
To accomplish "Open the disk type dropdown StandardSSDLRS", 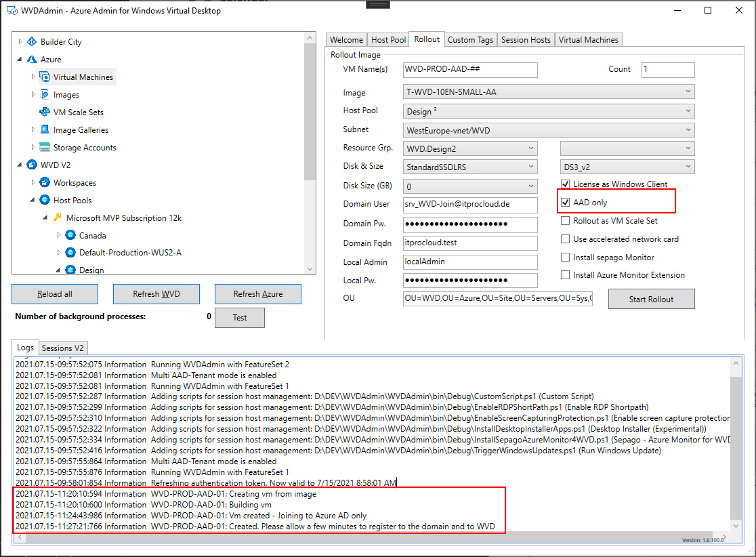I will tap(470, 167).
